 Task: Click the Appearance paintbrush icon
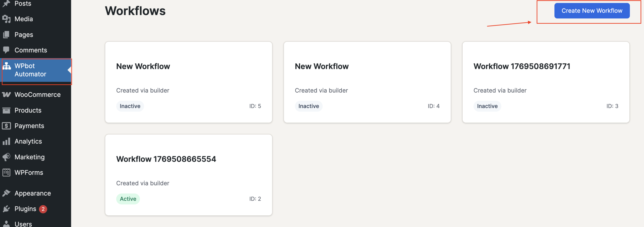(x=6, y=193)
